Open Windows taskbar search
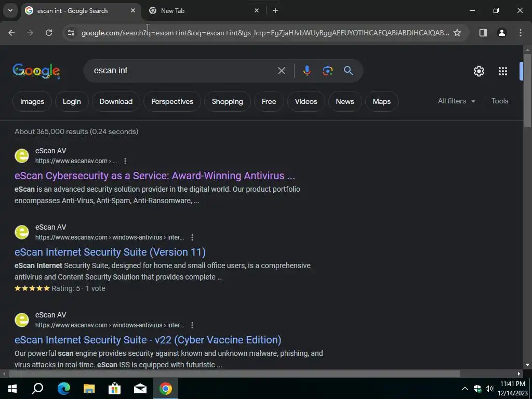This screenshot has height=399, width=532. click(37, 389)
